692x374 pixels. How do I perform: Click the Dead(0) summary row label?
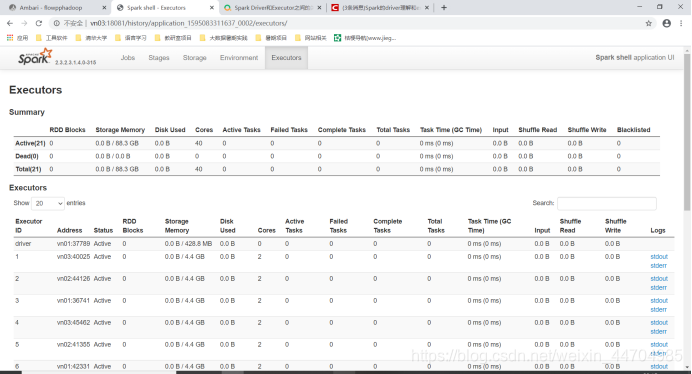tap(27, 156)
